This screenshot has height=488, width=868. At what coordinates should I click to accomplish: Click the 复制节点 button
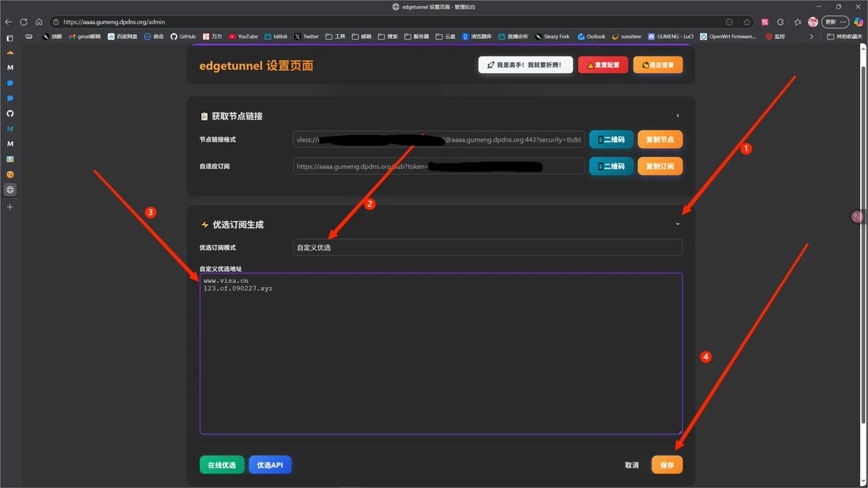coord(660,140)
